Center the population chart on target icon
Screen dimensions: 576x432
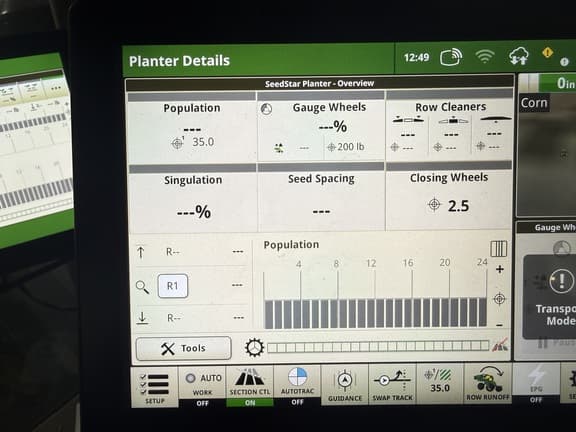499,299
